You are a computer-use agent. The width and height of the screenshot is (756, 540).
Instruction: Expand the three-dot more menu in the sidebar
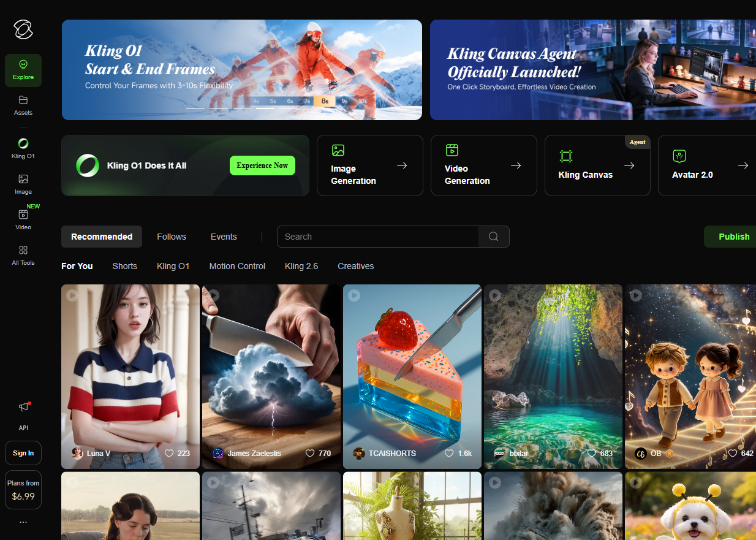(x=23, y=522)
